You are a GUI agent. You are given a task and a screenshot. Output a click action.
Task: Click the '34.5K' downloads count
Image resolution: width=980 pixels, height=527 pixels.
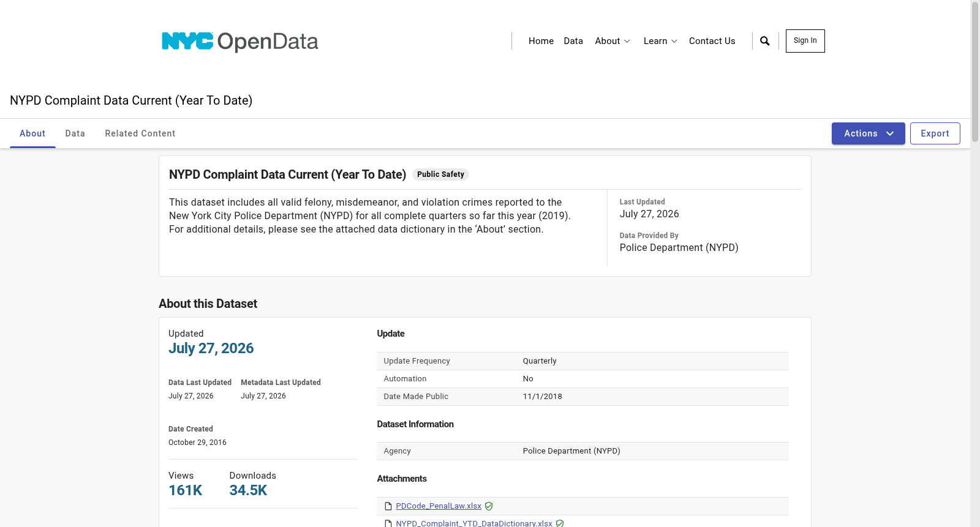[x=249, y=490]
